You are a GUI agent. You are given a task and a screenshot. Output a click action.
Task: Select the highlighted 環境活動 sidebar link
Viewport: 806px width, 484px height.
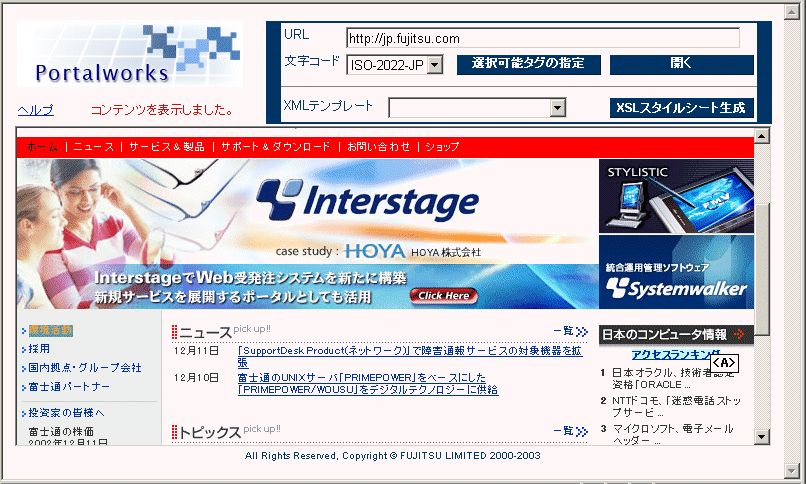pyautogui.click(x=50, y=330)
